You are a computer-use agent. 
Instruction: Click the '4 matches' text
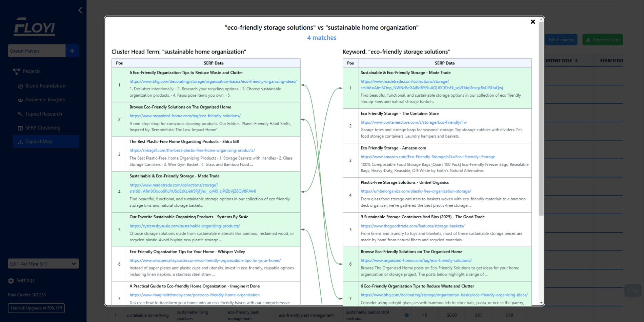tap(322, 38)
